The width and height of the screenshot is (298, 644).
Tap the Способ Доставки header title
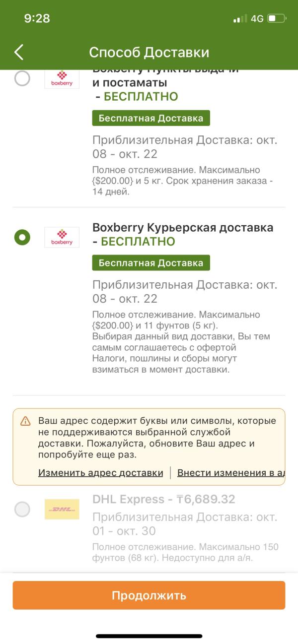pos(149,52)
